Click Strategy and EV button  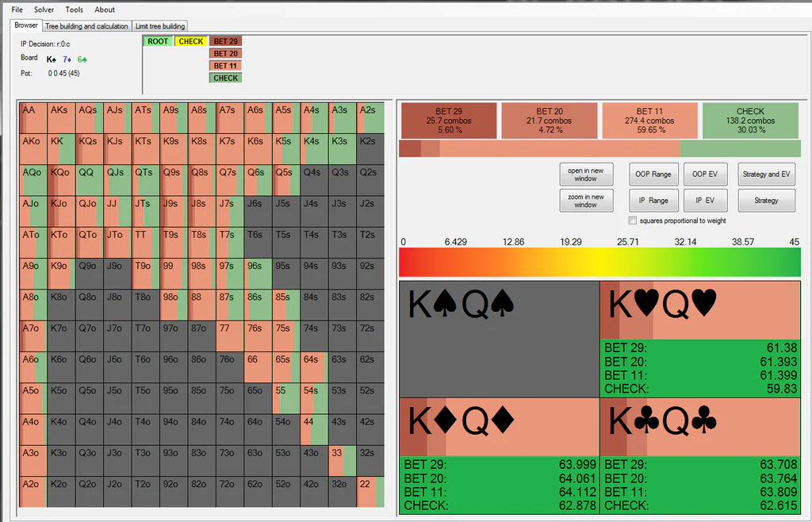point(766,174)
